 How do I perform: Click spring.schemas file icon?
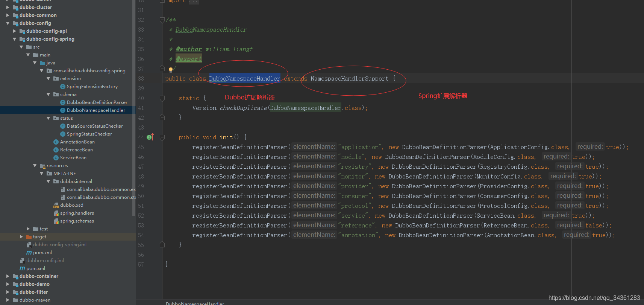pyautogui.click(x=56, y=221)
